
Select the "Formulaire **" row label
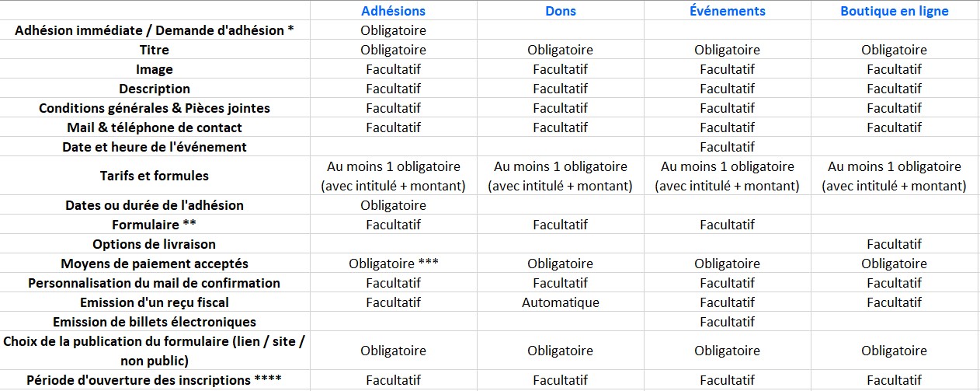pos(154,225)
